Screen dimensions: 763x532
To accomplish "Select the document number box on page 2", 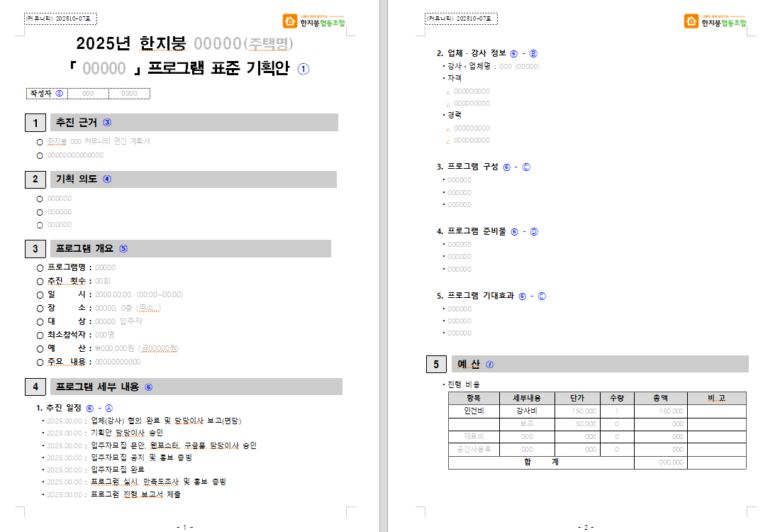I will pos(461,18).
